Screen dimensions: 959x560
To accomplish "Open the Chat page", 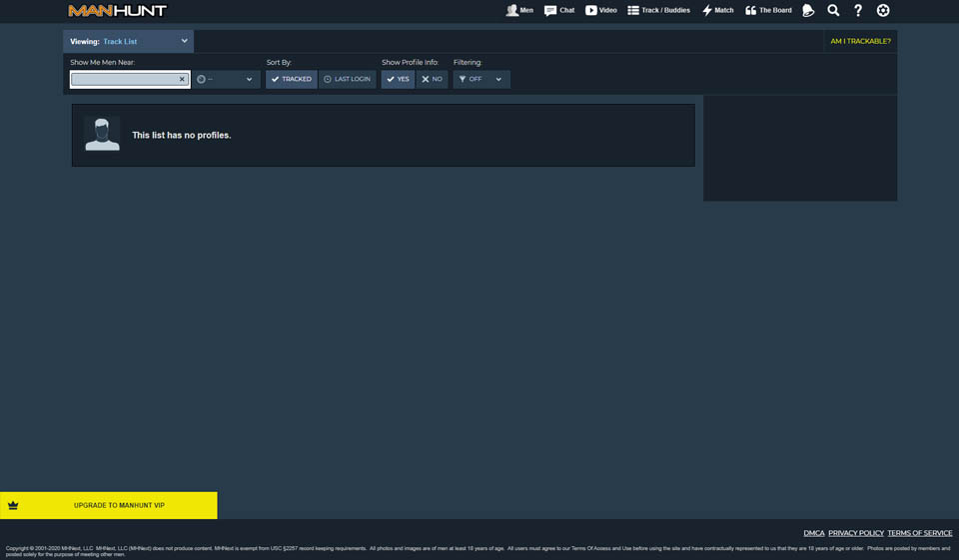I will [559, 10].
